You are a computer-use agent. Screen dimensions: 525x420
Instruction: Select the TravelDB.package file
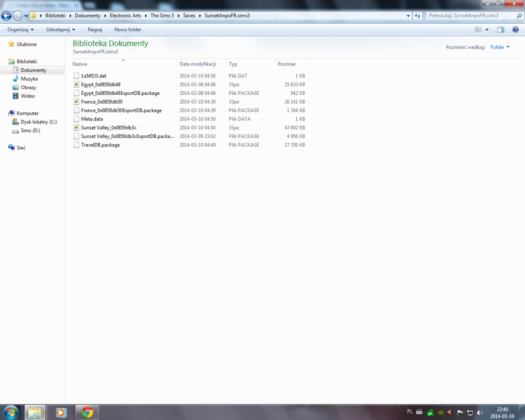click(x=100, y=145)
